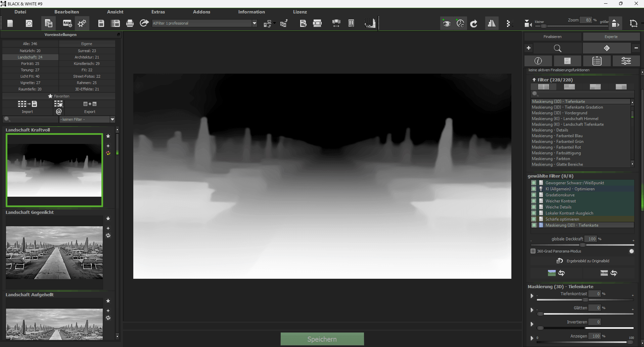The height and width of the screenshot is (347, 644).
Task: Open the Ansicht menu
Action: pyautogui.click(x=115, y=12)
